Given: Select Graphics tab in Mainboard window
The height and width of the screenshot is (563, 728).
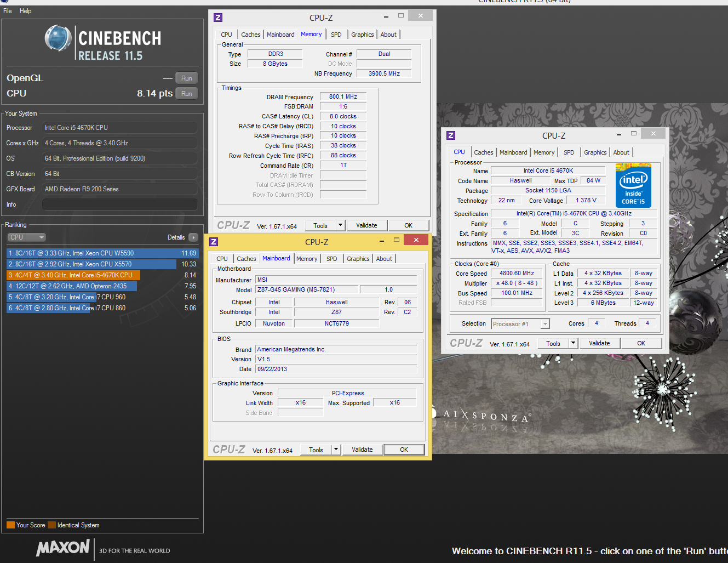Looking at the screenshot, I should pos(358,259).
